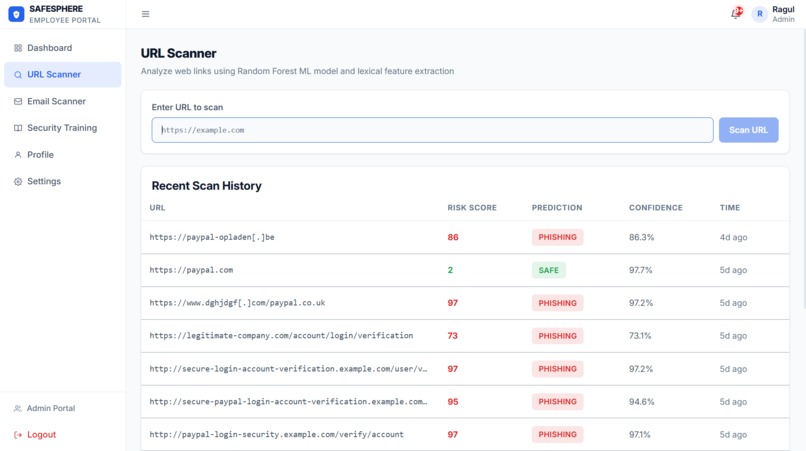Click the URL column header
The height and width of the screenshot is (451, 806).
pos(157,208)
